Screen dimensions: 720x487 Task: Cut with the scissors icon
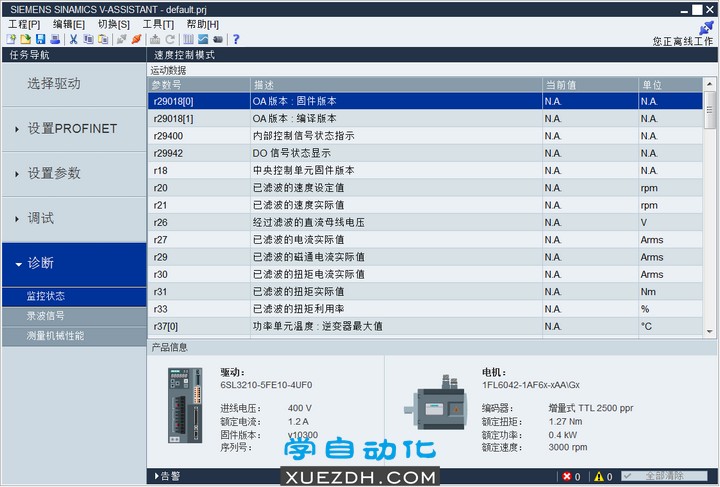pyautogui.click(x=73, y=39)
